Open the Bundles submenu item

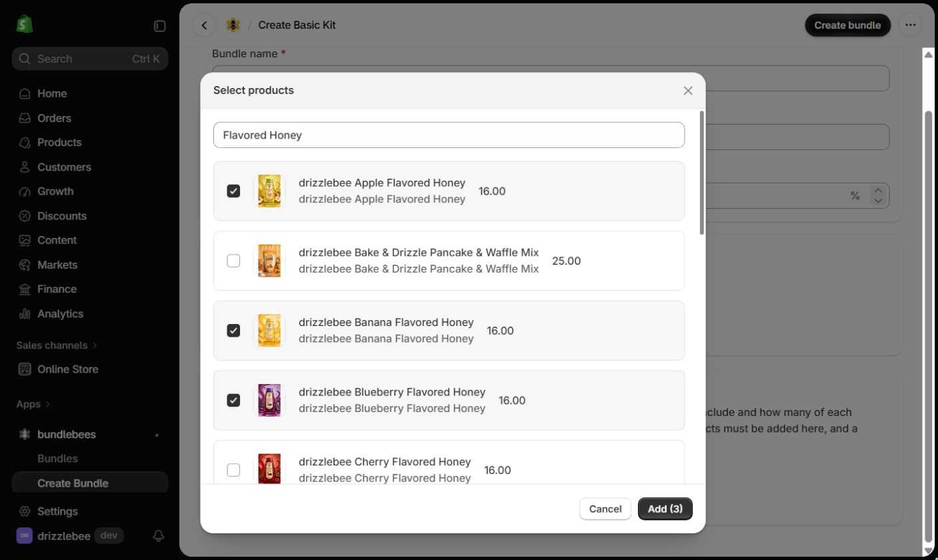[90, 459]
